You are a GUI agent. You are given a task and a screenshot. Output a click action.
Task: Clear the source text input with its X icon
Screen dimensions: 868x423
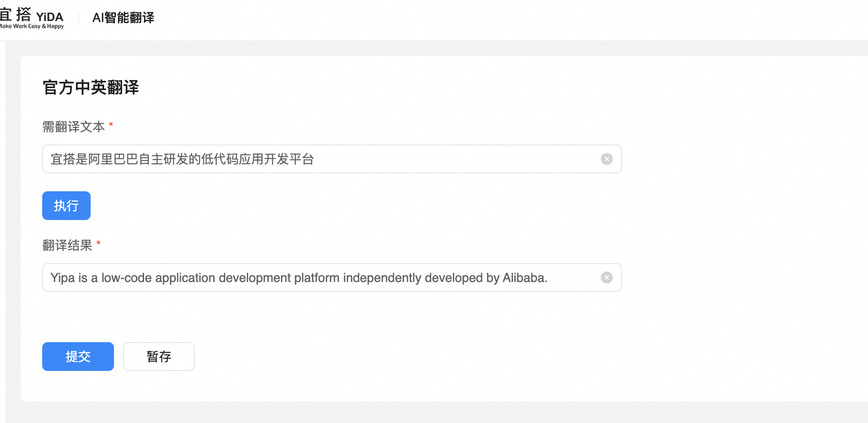point(606,159)
